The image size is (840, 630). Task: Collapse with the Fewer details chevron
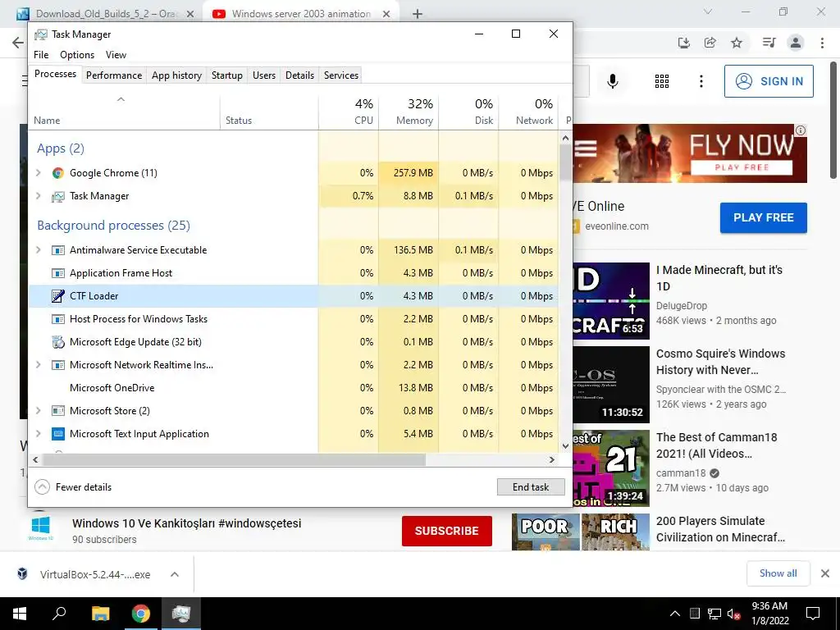[42, 487]
